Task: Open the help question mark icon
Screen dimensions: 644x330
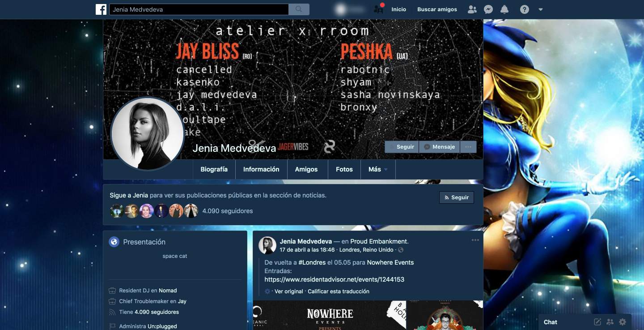Action: pyautogui.click(x=525, y=9)
